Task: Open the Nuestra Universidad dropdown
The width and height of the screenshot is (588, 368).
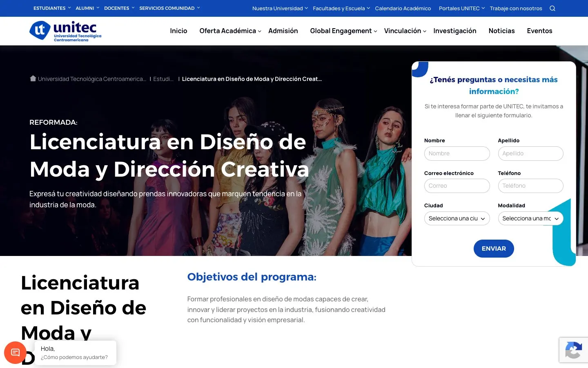Action: 280,8
